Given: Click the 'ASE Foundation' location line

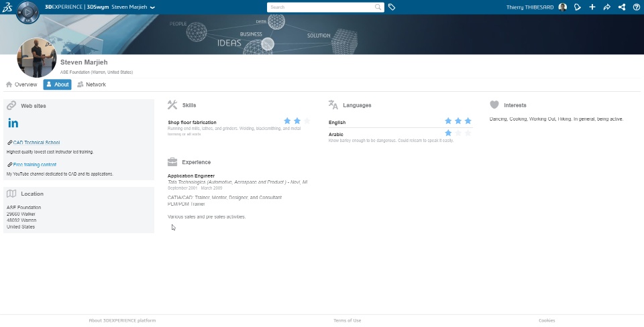Looking at the screenshot, I should [24, 208].
